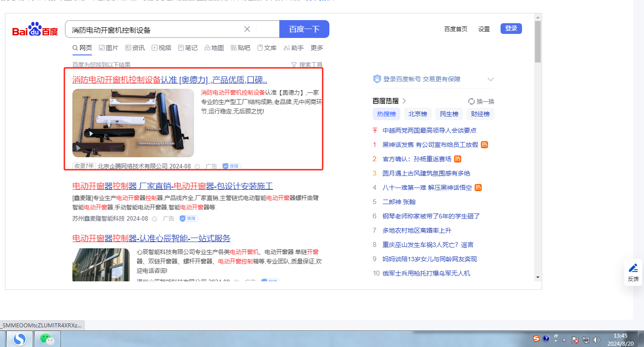Viewport: 644px width, 347px height.
Task: Click the window opener product thumbnail
Action: tap(133, 123)
